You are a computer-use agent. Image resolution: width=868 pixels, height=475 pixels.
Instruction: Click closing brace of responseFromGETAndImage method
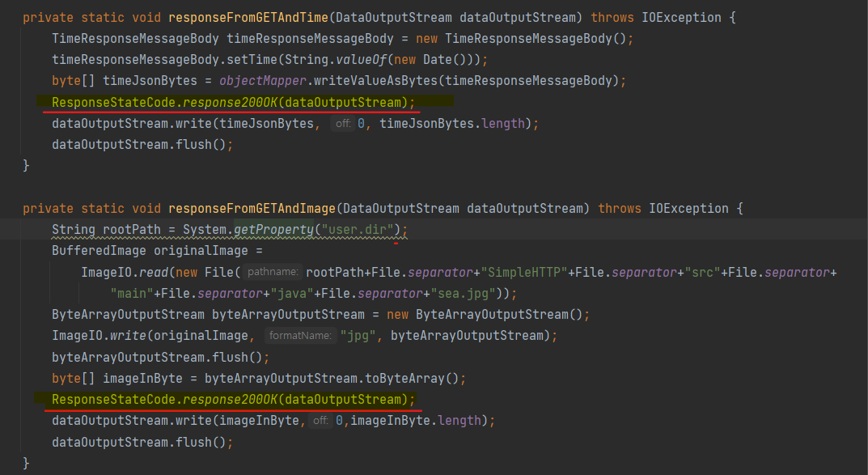pyautogui.click(x=26, y=463)
